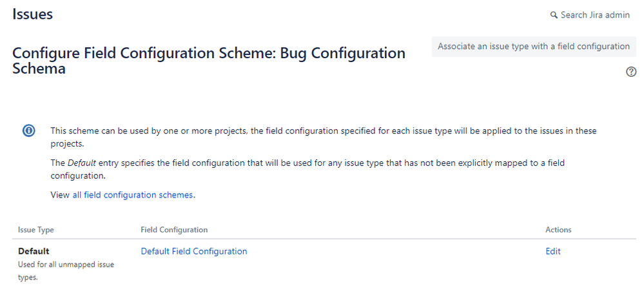The width and height of the screenshot is (644, 306).
Task: Click the Configure Field Configuration Scheme title
Action: point(209,61)
